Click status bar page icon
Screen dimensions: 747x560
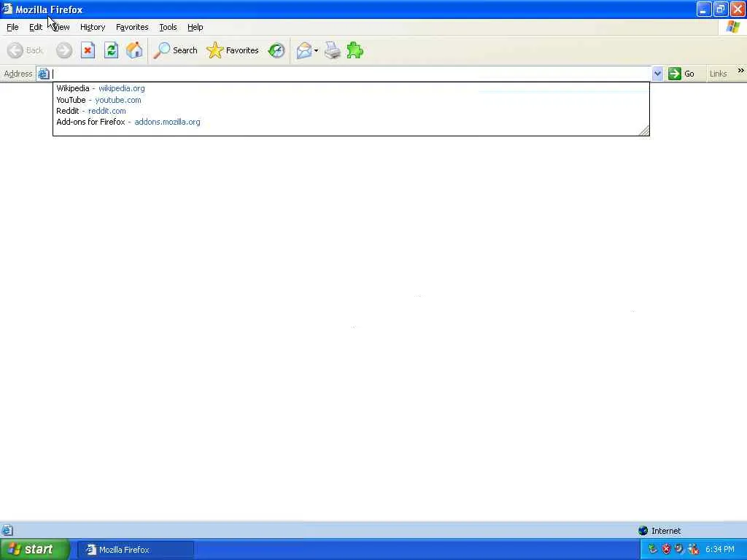7,531
